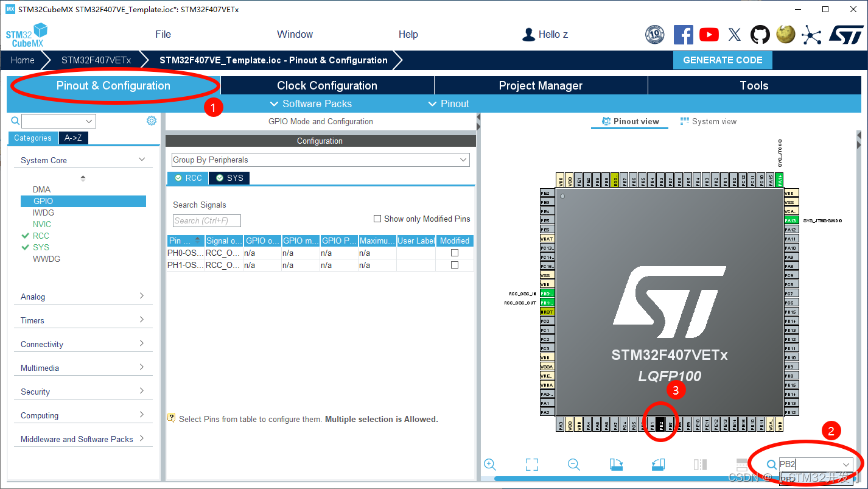
Task: Rotate the chip clockwise
Action: point(616,465)
